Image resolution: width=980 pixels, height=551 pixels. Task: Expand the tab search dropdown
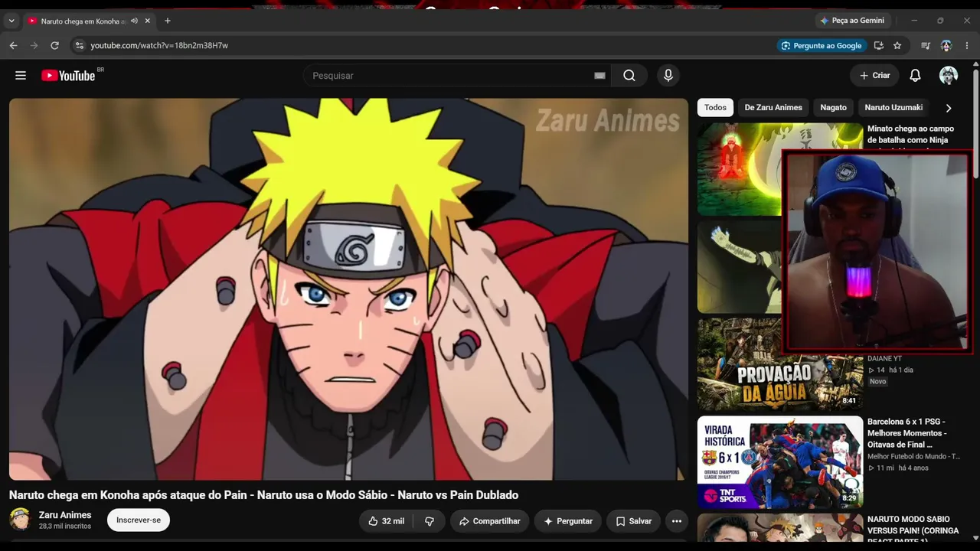pos(11,21)
